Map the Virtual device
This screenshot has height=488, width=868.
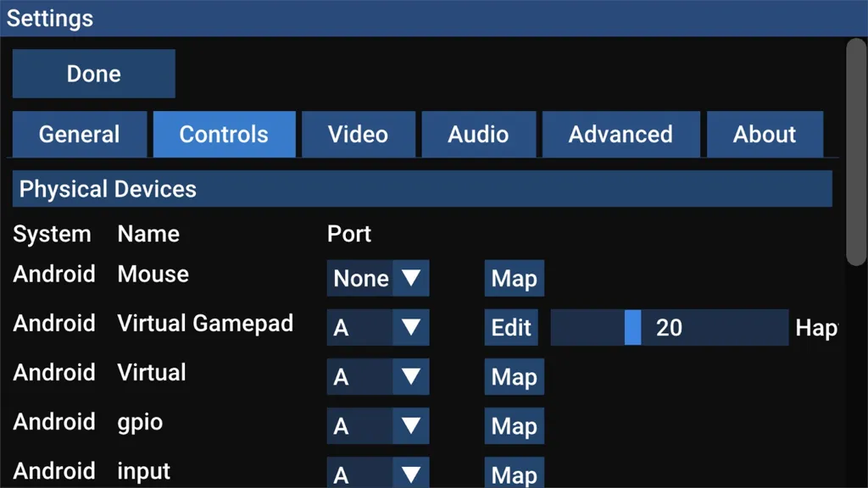point(515,377)
